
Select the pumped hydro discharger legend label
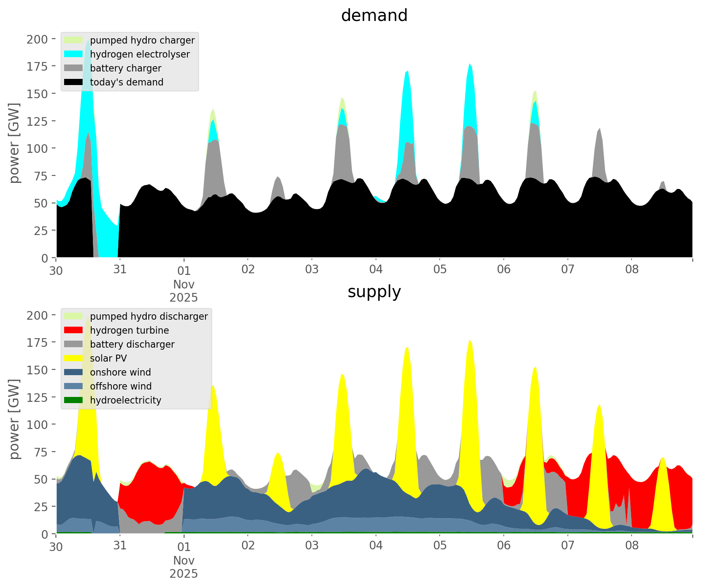pos(149,316)
